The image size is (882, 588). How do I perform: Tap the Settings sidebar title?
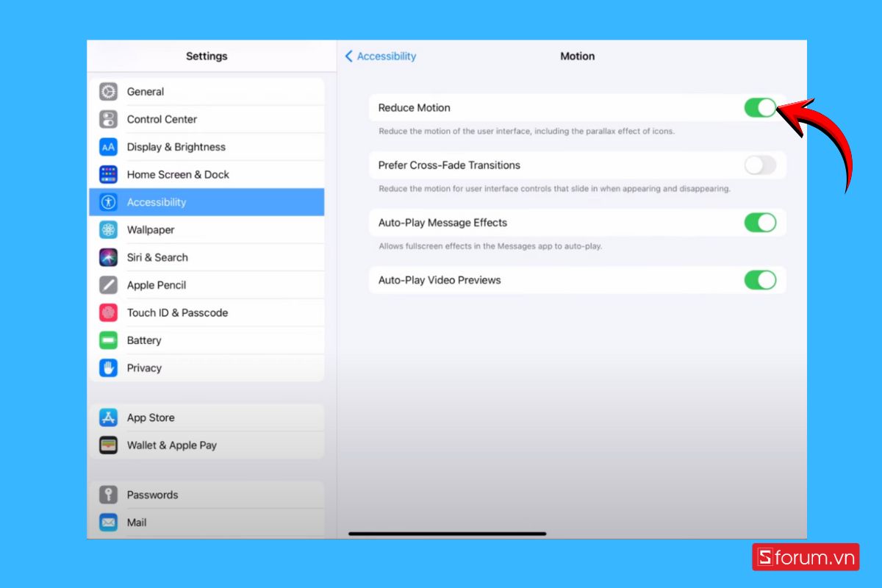(x=207, y=56)
